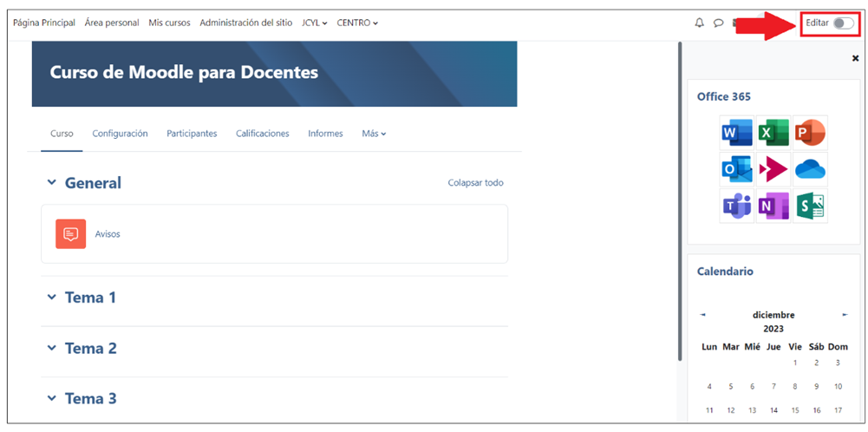Select day 14 in the calendar

click(x=773, y=410)
